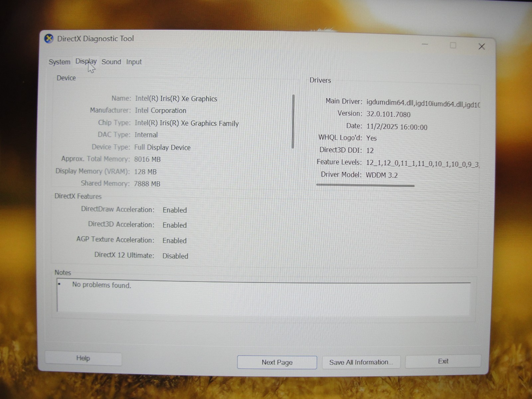Click the WHQL Logo'd value 'Yes'
532x399 pixels.
point(371,138)
